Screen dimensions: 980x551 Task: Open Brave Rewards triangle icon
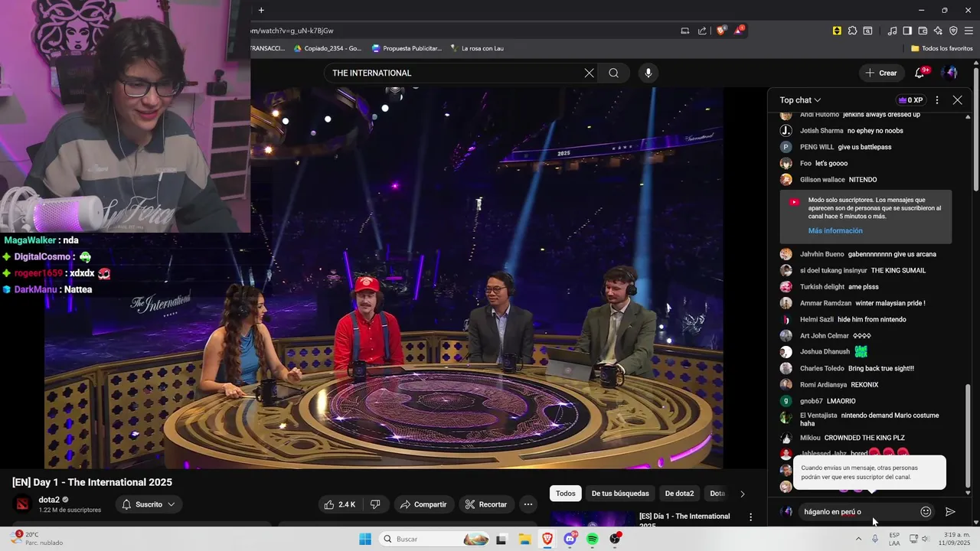point(739,31)
